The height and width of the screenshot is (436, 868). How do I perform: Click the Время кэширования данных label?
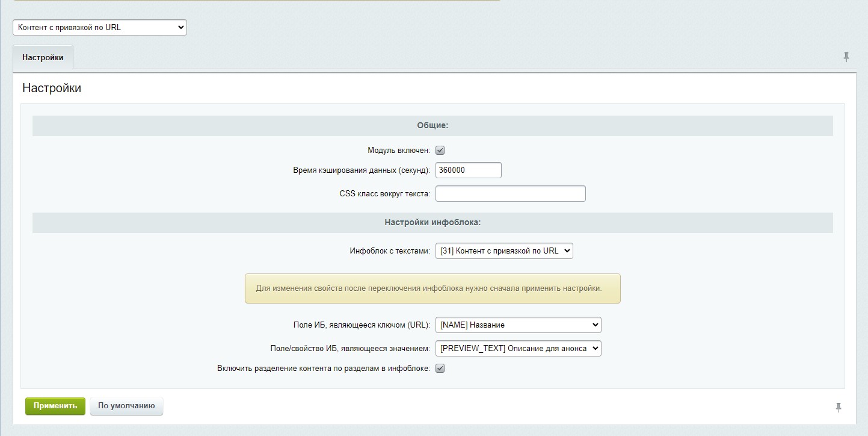pyautogui.click(x=362, y=170)
